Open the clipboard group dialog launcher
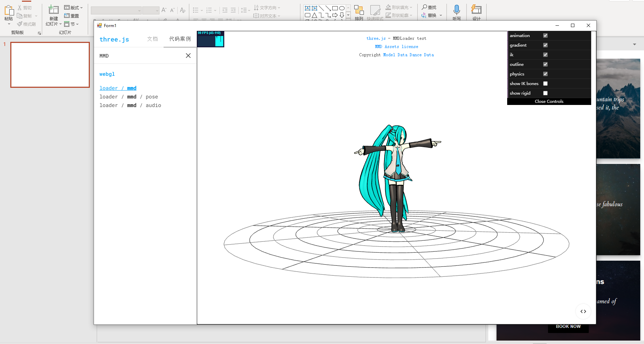644x344 pixels. [x=39, y=33]
